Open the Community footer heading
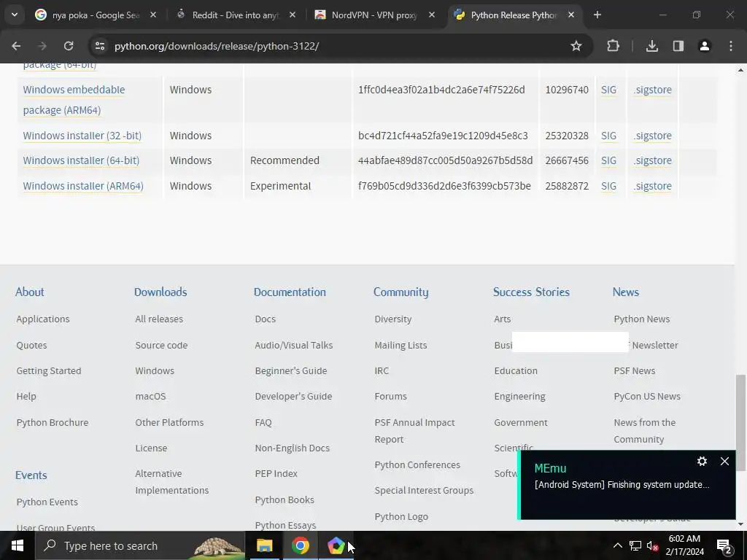 400,292
